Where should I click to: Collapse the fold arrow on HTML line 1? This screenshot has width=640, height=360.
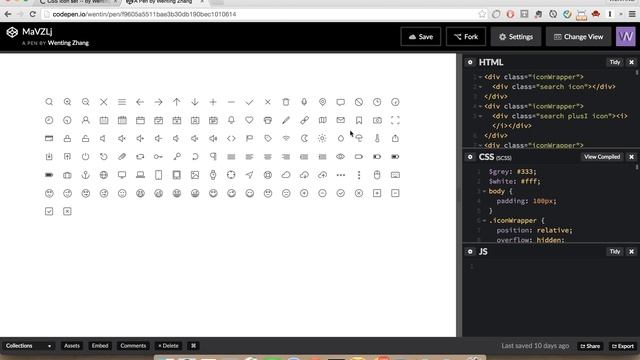click(480, 77)
